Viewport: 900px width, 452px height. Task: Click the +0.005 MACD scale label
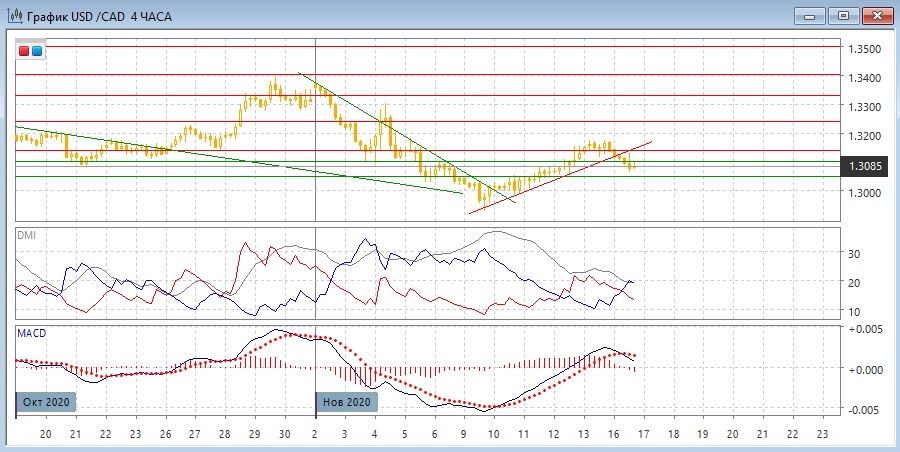click(866, 329)
